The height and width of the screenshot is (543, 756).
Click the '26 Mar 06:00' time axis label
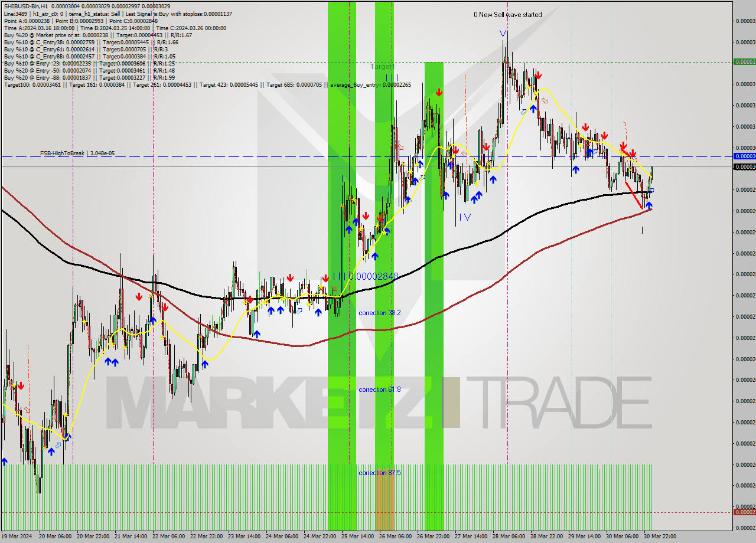[x=395, y=537]
